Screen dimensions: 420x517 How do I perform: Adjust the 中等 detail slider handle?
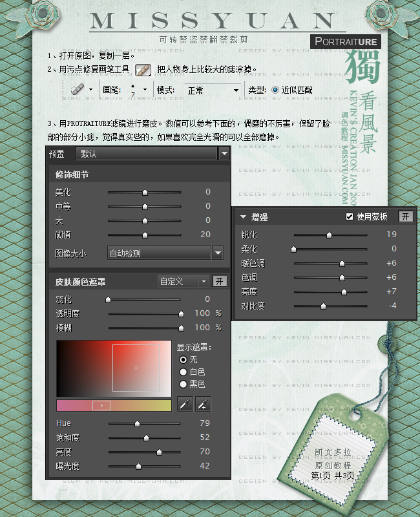click(145, 206)
